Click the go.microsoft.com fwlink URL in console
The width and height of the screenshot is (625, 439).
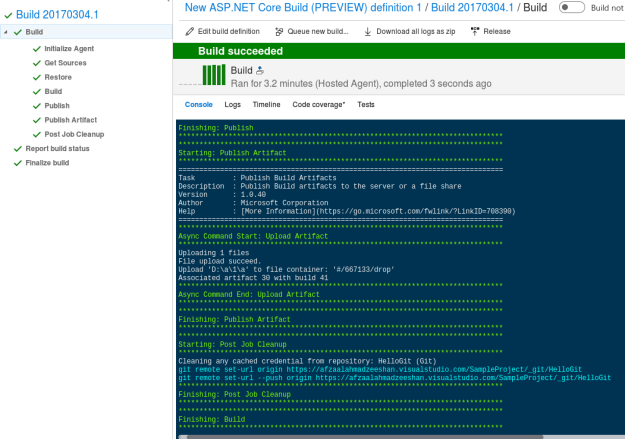416,211
